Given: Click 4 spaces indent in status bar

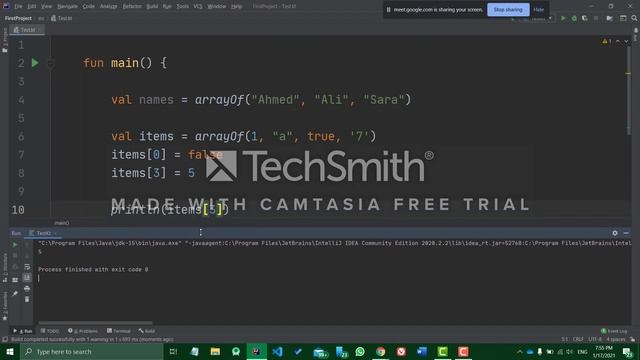Looking at the screenshot, I should tap(616, 339).
